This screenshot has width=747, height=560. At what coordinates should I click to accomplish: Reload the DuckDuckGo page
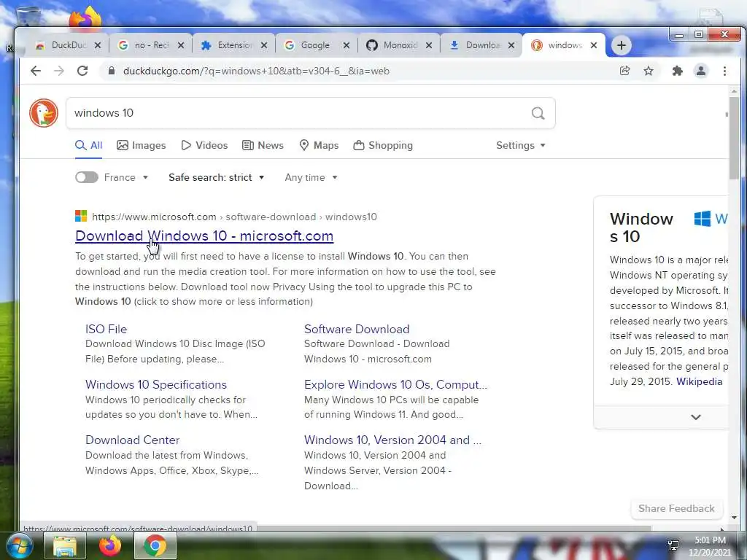(x=82, y=71)
